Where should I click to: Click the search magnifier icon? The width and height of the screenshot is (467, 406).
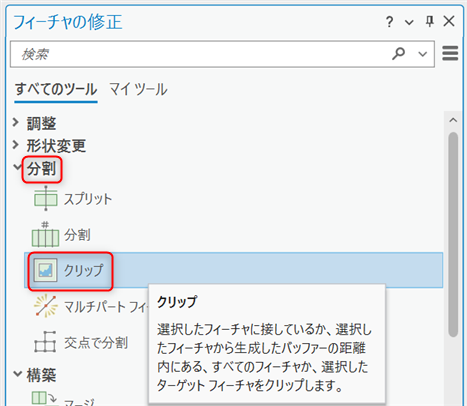pos(398,53)
